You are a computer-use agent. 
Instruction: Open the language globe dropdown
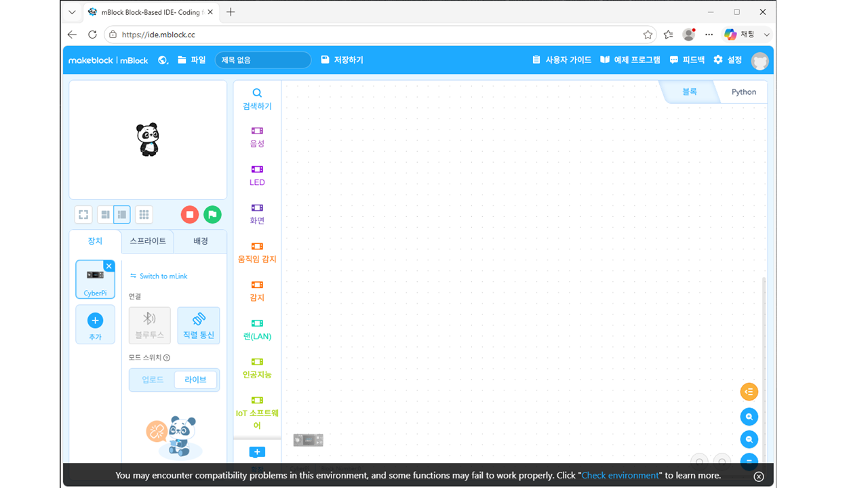(x=163, y=60)
